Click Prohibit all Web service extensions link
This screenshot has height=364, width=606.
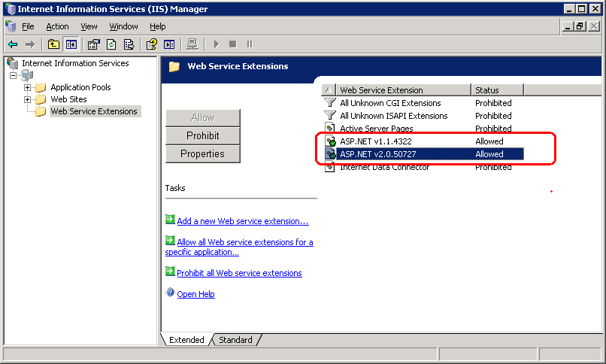click(239, 273)
